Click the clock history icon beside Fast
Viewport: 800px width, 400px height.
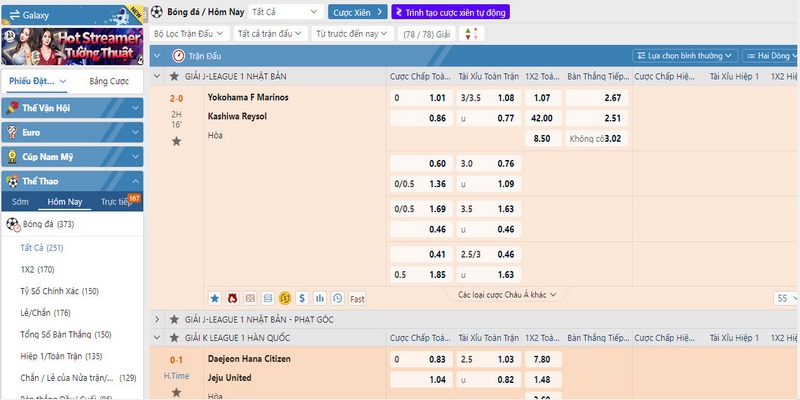(x=338, y=298)
